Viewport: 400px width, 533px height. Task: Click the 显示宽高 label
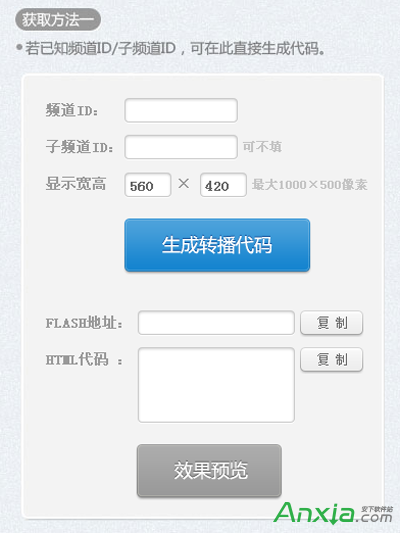(76, 184)
